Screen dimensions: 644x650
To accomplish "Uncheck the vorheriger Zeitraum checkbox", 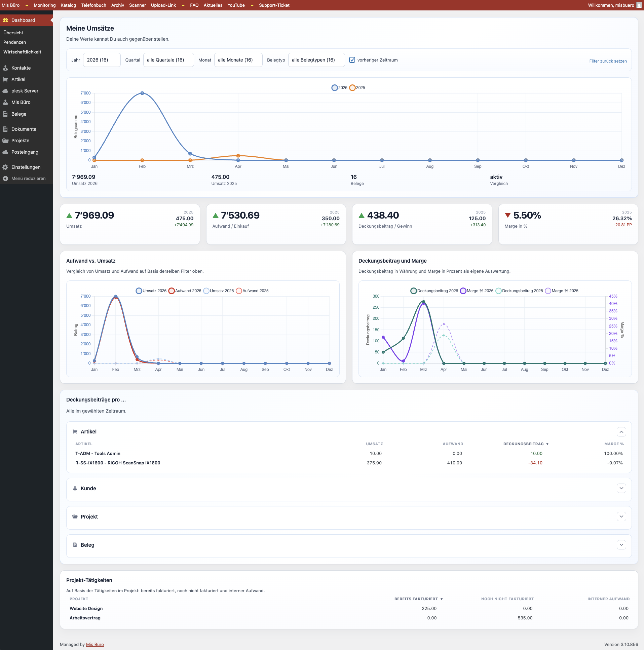I will tap(352, 60).
